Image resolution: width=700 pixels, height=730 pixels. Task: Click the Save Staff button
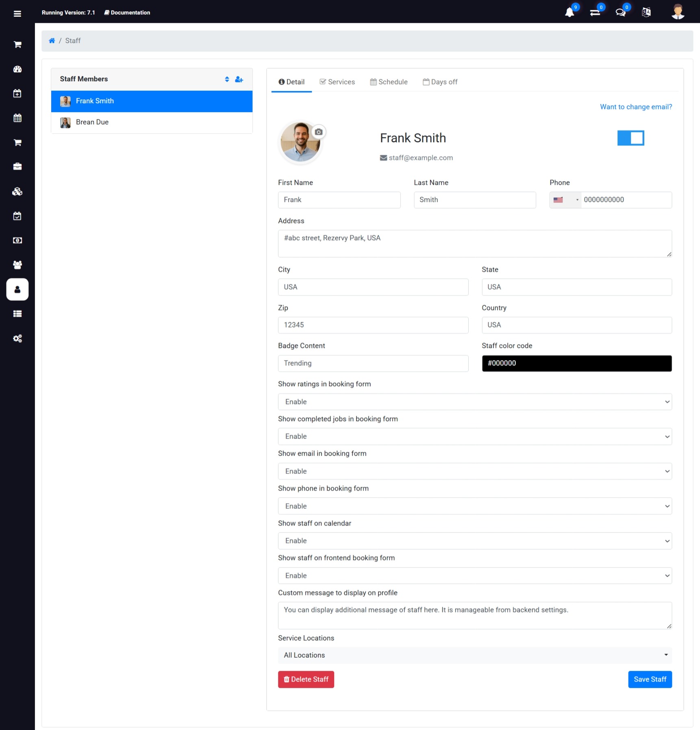[650, 679]
